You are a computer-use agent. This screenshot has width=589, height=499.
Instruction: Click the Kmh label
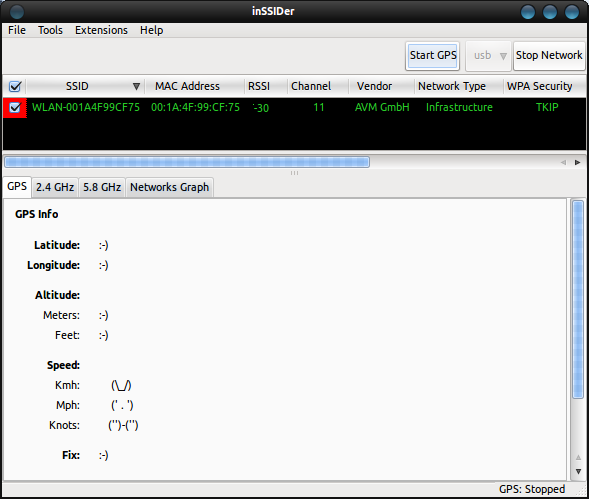point(68,386)
